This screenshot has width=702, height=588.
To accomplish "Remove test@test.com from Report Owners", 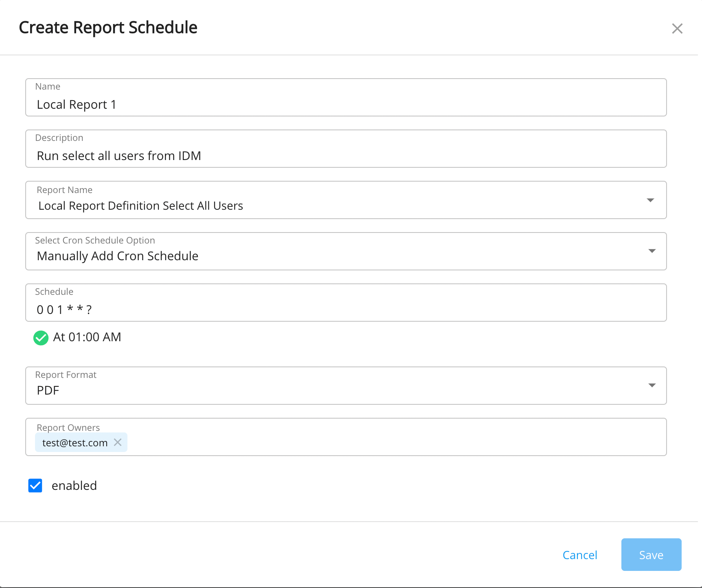I will pos(118,442).
